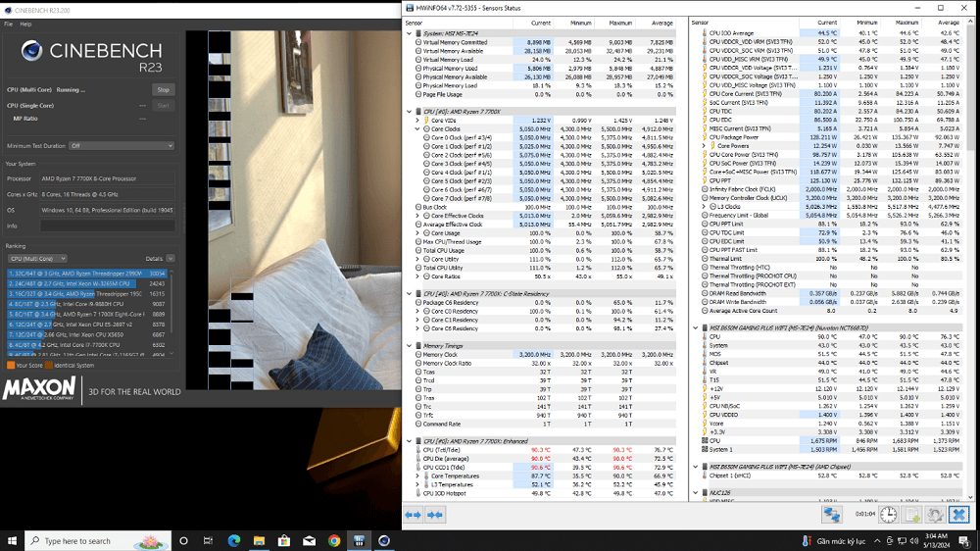Screen dimensions: 980x551
Task: Launch Microsoft Edge from taskbar
Action: pyautogui.click(x=234, y=541)
